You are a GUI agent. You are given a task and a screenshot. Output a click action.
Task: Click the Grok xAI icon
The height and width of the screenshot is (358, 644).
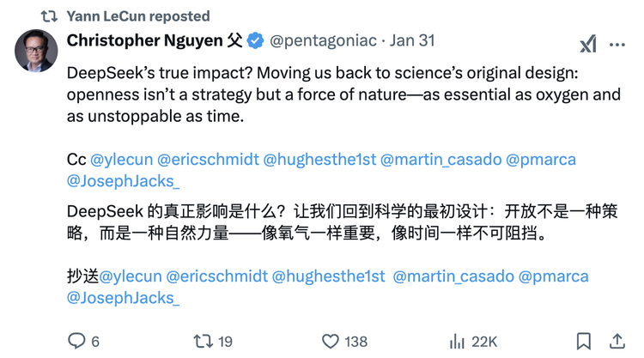[x=588, y=45]
